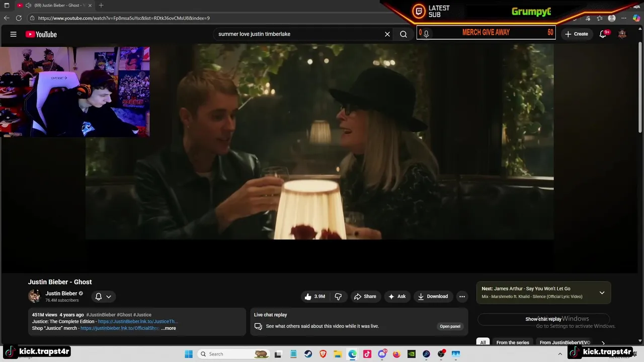
Task: Launch Brave browser from taskbar
Action: (323, 354)
